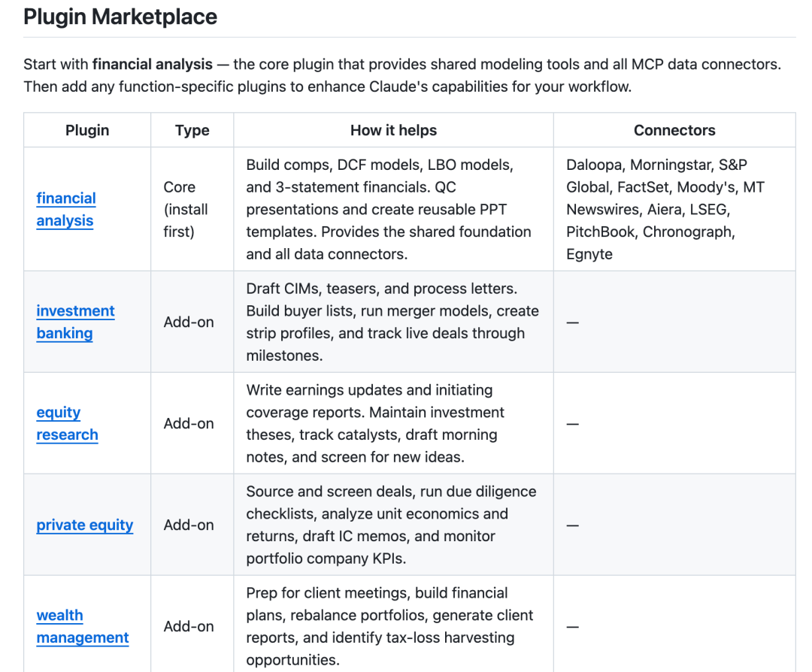
Task: Click the Core (install first) type cell
Action: click(x=186, y=209)
